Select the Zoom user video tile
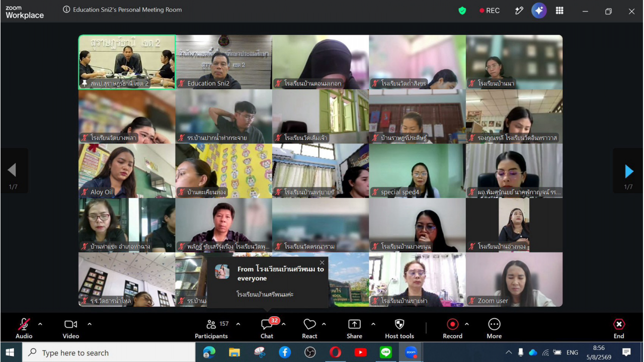 tap(514, 280)
